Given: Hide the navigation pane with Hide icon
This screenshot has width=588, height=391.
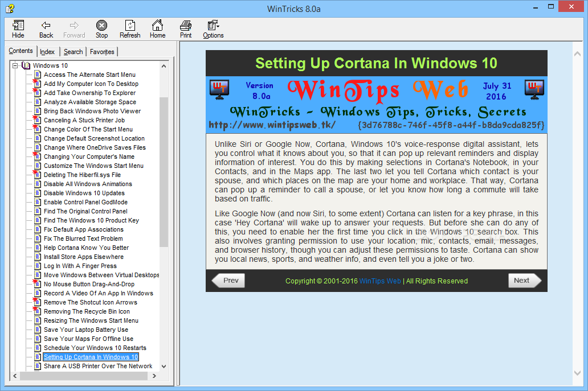Looking at the screenshot, I should (18, 26).
